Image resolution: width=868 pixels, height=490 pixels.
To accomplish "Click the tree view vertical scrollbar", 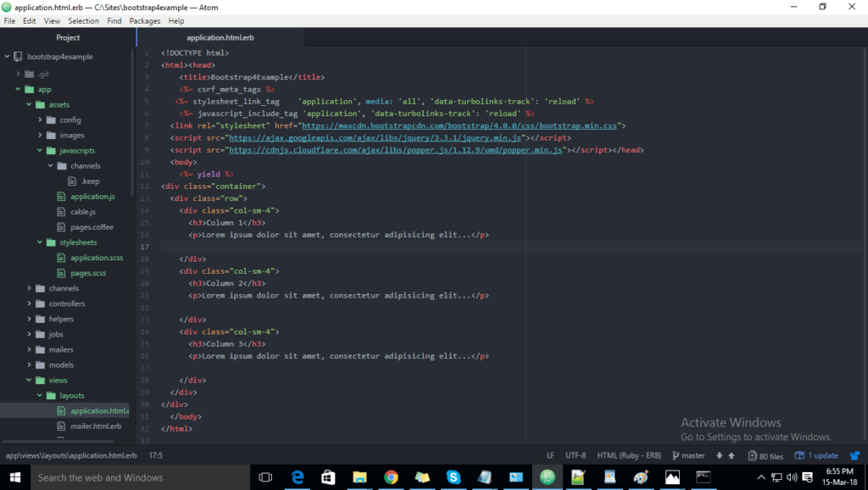I will [131, 122].
